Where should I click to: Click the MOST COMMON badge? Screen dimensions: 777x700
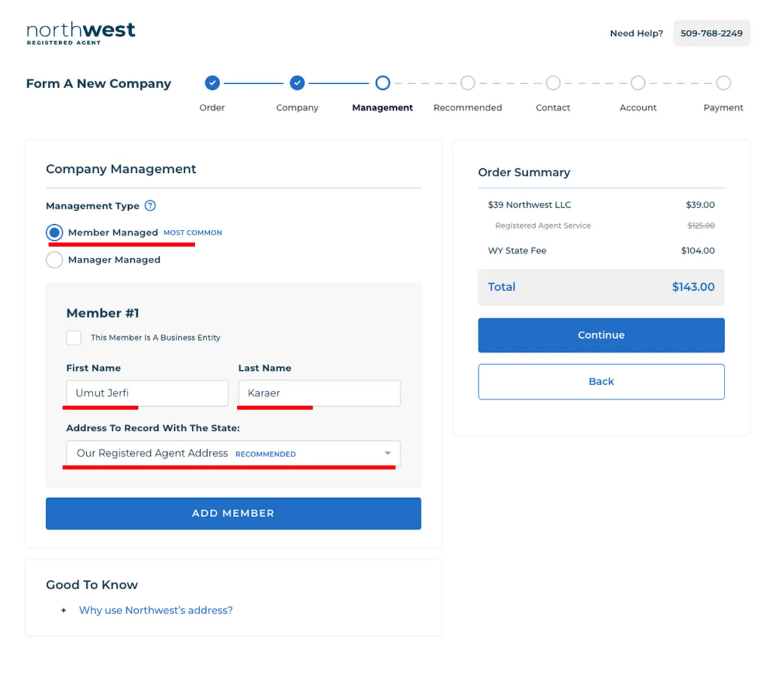point(192,232)
